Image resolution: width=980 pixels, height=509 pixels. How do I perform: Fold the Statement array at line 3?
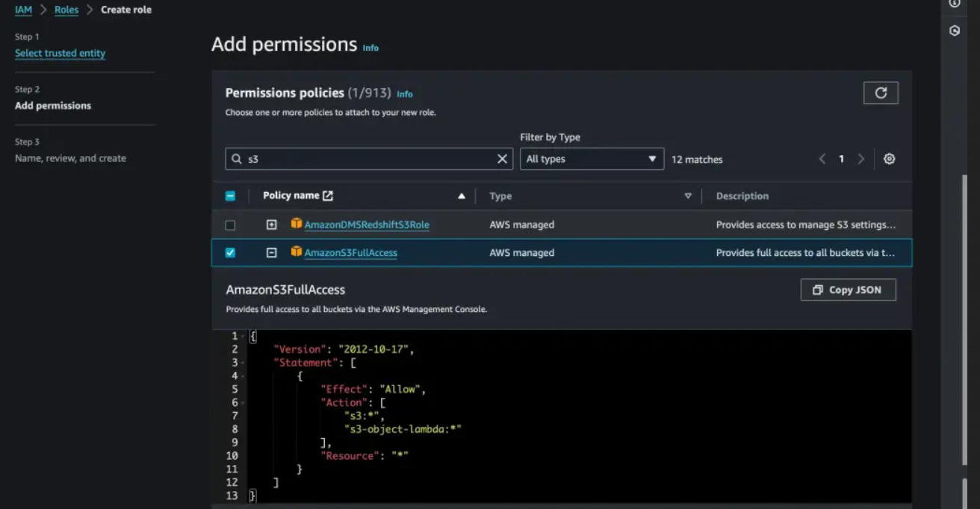click(244, 363)
